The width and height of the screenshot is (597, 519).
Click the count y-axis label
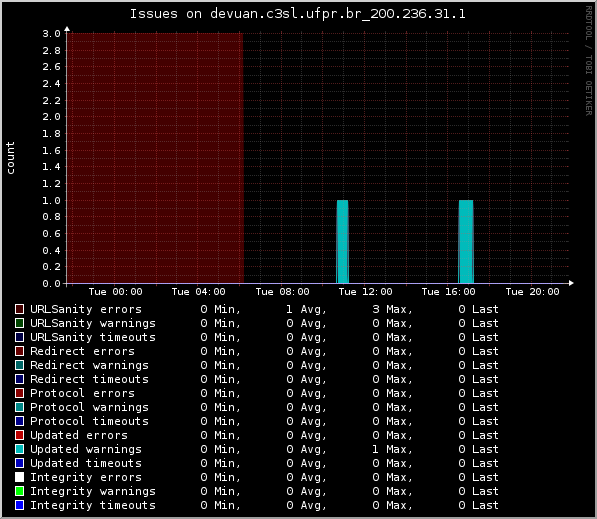coord(10,158)
